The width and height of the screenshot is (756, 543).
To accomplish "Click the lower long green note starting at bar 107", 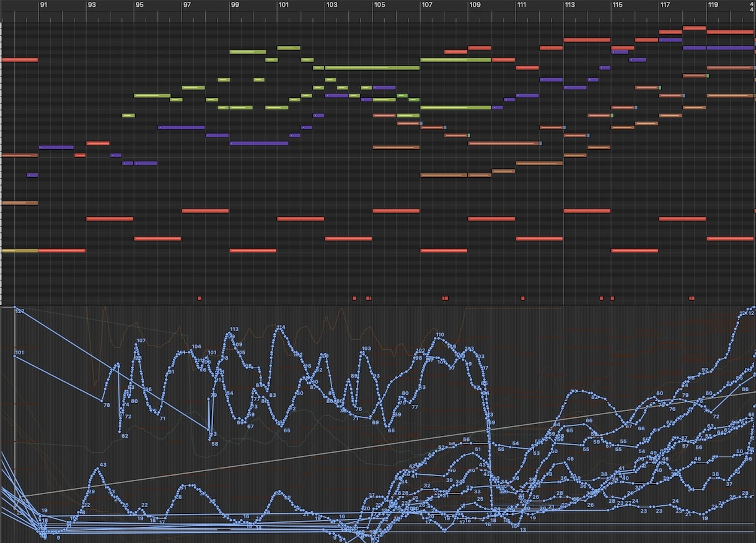I will [455, 108].
